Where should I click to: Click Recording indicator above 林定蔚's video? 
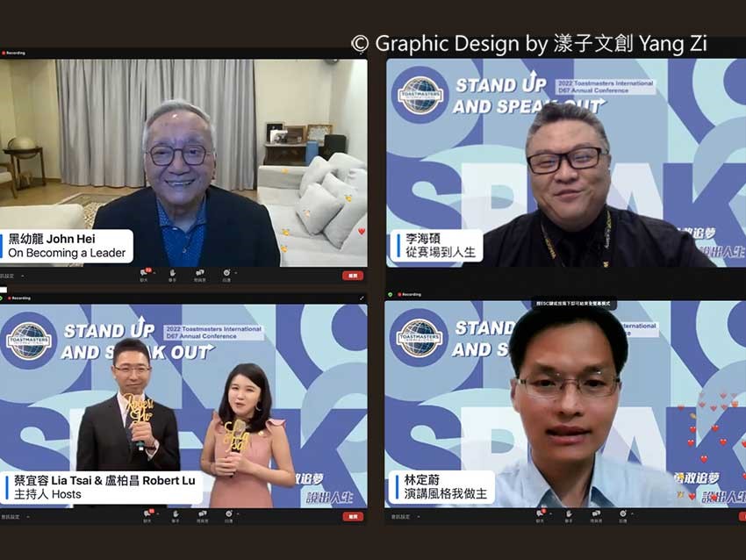pos(410,295)
